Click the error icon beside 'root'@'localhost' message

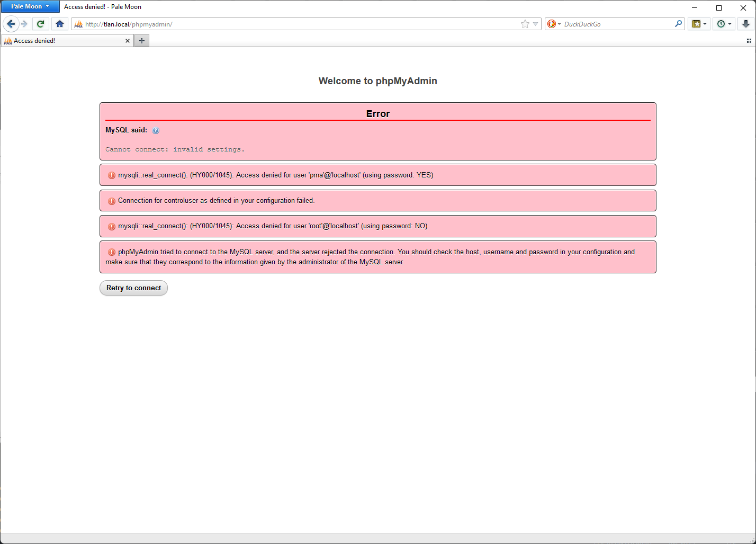pyautogui.click(x=112, y=227)
